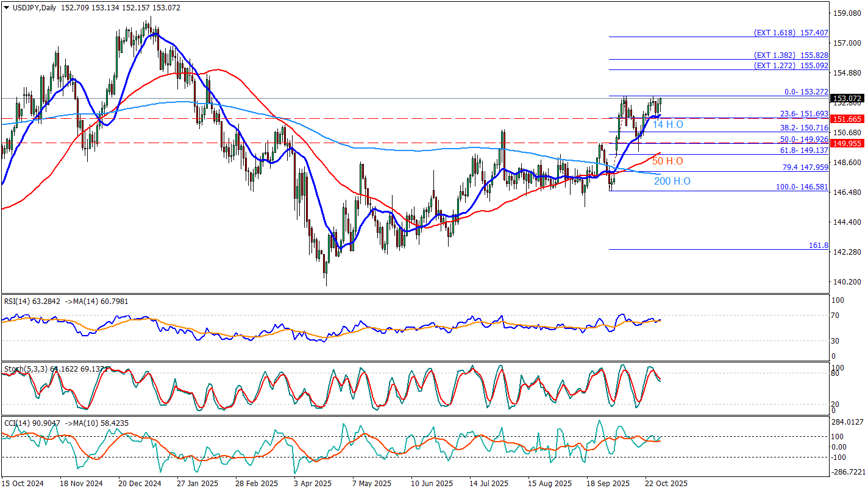868x491 pixels.
Task: Select the orange 50 H:O text label
Action: tap(667, 161)
